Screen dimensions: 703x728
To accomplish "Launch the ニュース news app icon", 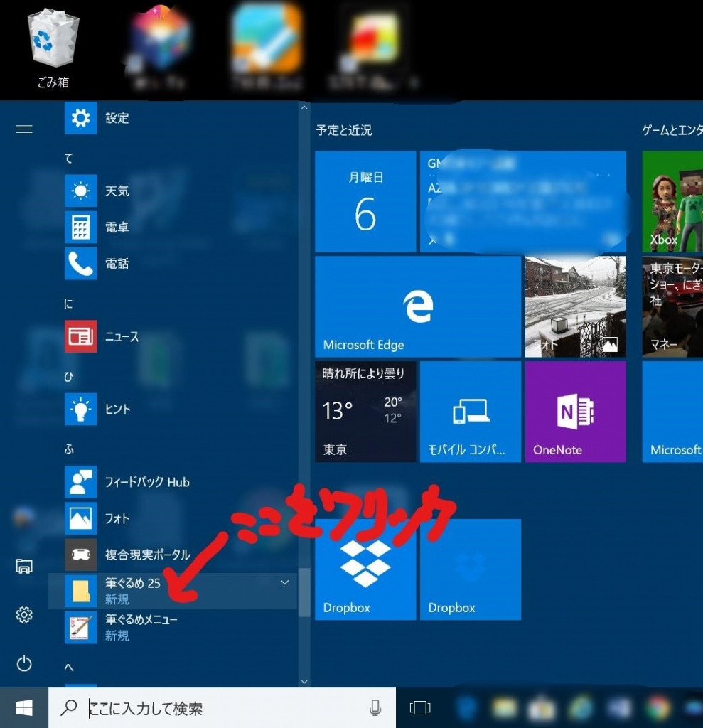I will (80, 336).
